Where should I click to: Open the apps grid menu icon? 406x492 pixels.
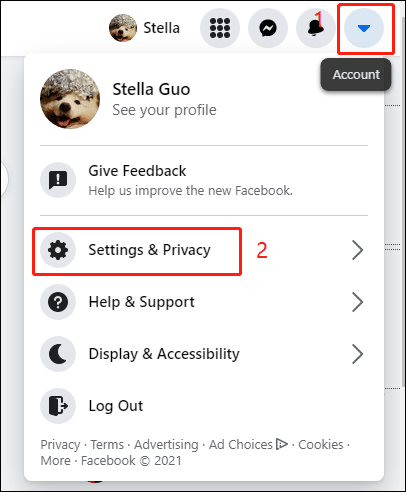(220, 28)
